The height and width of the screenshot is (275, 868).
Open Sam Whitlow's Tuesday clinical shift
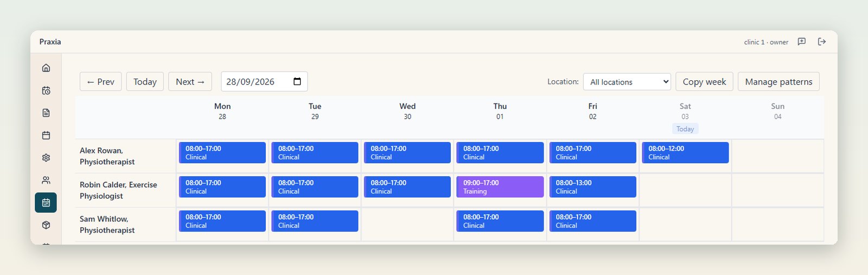point(315,221)
